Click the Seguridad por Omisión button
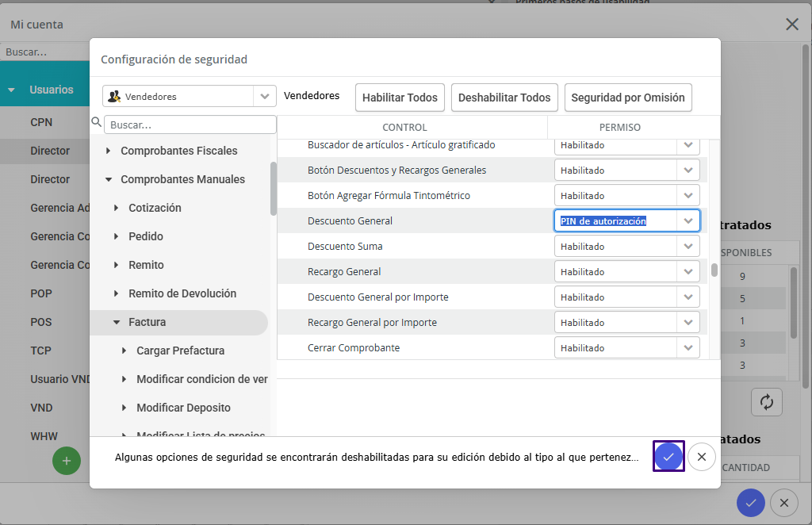The height and width of the screenshot is (525, 812). click(628, 98)
